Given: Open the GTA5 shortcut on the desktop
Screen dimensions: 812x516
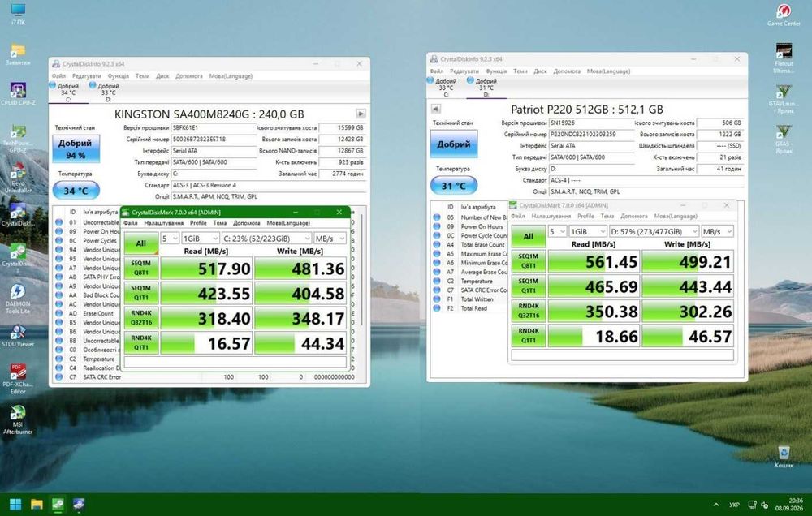Looking at the screenshot, I should point(784,140).
